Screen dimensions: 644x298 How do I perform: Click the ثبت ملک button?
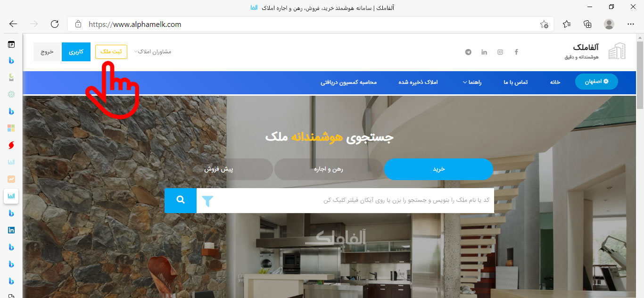click(x=111, y=52)
